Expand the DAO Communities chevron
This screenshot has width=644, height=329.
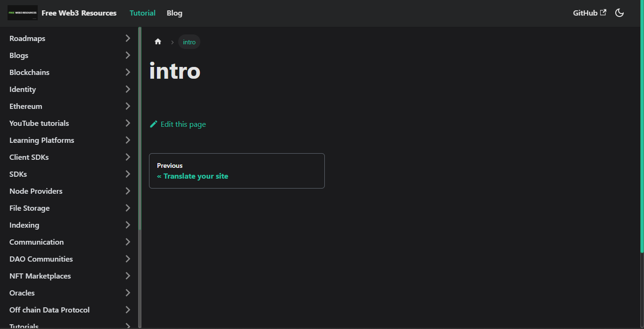(128, 259)
